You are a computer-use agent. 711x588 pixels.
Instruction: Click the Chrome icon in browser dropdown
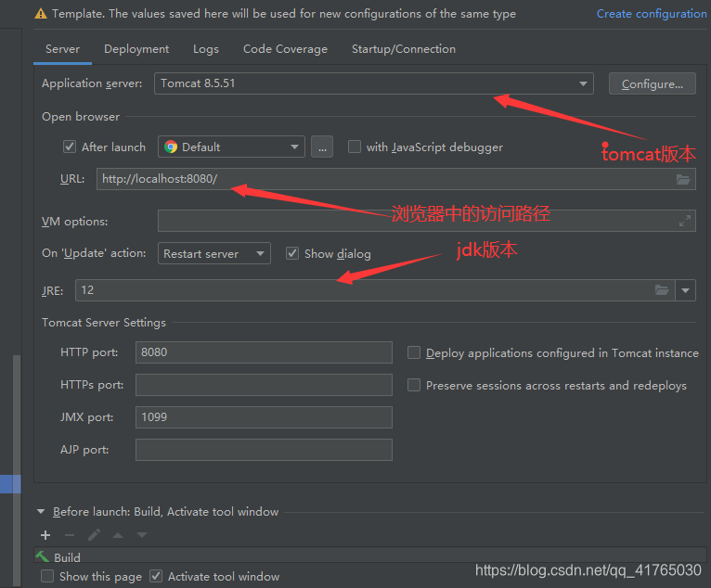coord(171,147)
